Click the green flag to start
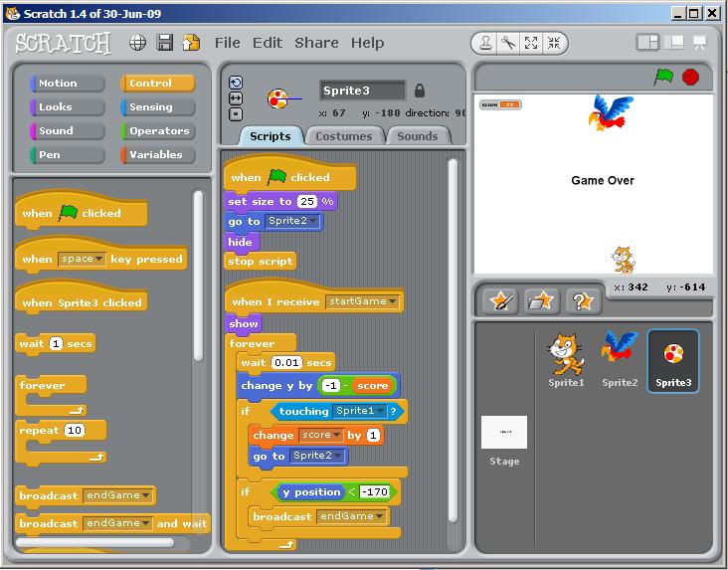The image size is (728, 570). pyautogui.click(x=663, y=77)
